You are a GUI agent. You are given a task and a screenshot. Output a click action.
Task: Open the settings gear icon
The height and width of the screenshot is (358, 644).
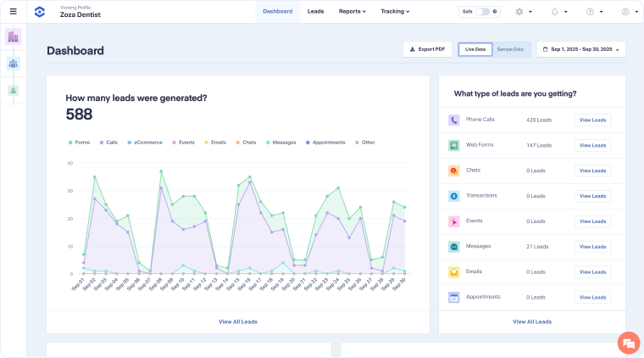point(521,12)
